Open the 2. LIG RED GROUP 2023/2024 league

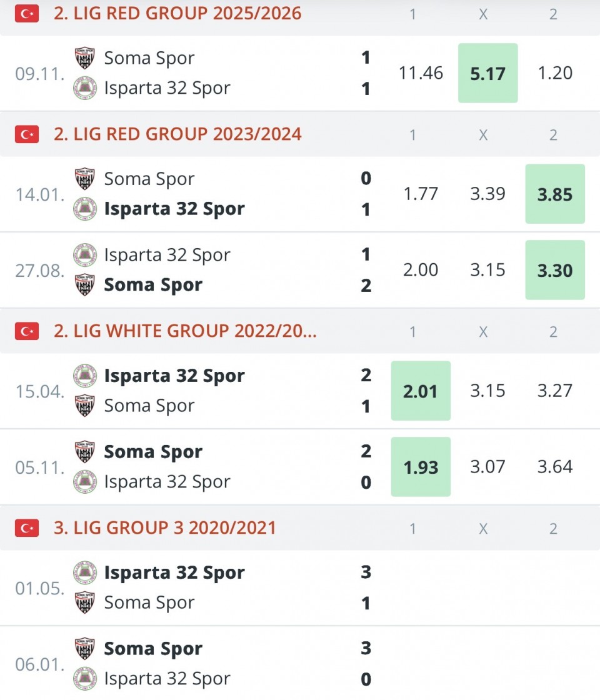click(177, 134)
